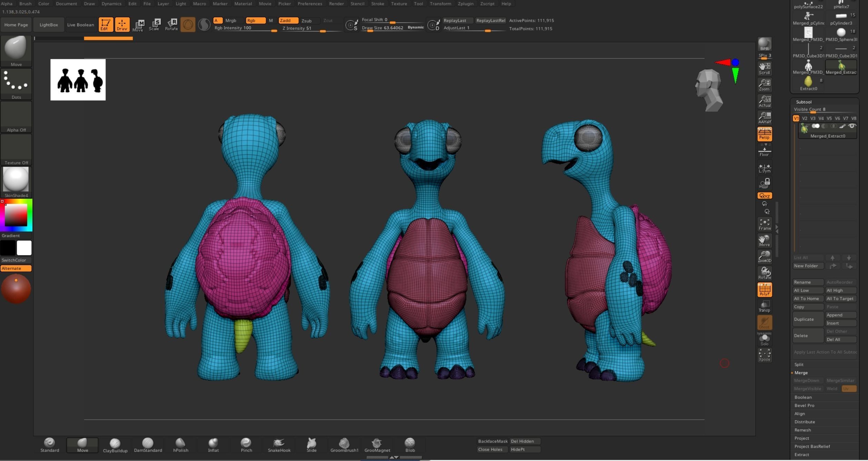Select the Edit mode button

point(105,24)
